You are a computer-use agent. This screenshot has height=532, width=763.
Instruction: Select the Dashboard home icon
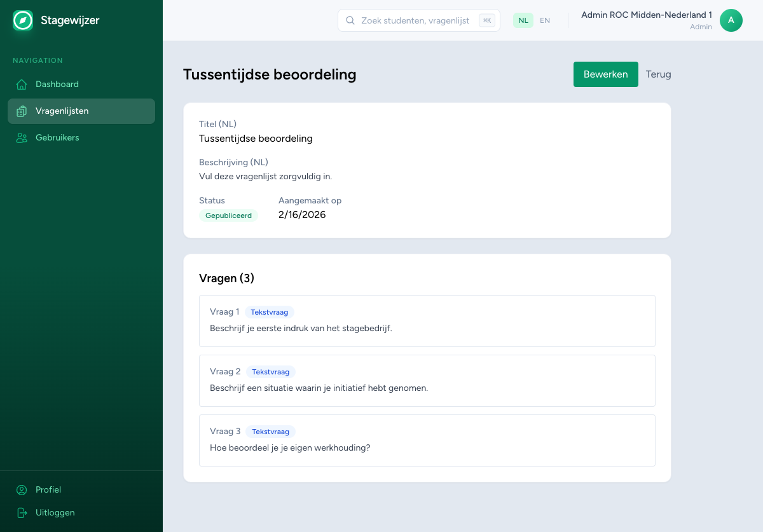[x=21, y=84]
